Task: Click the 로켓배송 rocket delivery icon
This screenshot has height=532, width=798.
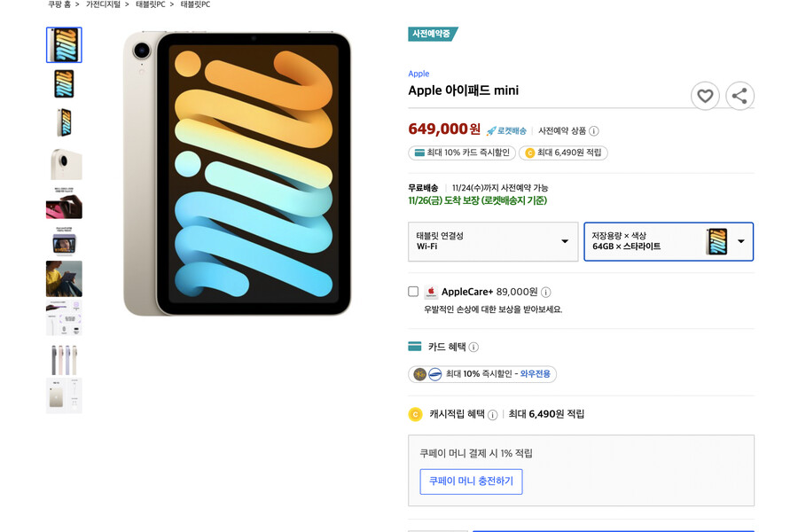Action: [x=491, y=129]
